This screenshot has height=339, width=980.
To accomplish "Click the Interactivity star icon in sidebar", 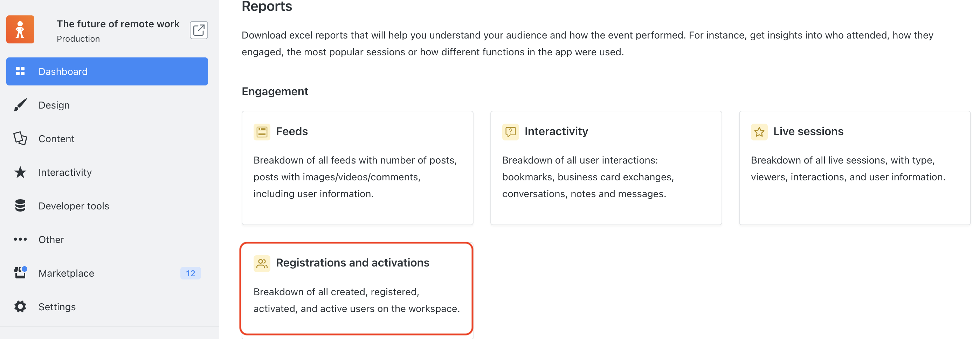I will coord(20,172).
